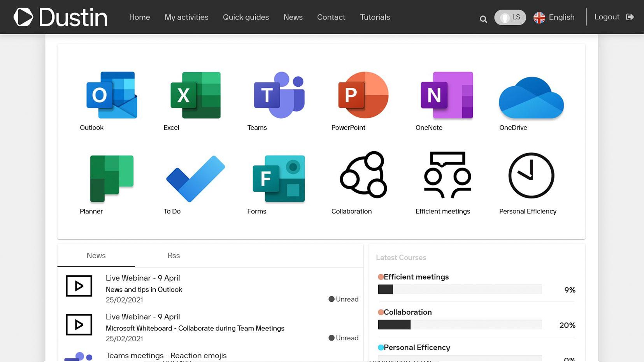The height and width of the screenshot is (362, 644).
Task: Click the Collaboration 20% progress bar
Action: [x=460, y=325]
